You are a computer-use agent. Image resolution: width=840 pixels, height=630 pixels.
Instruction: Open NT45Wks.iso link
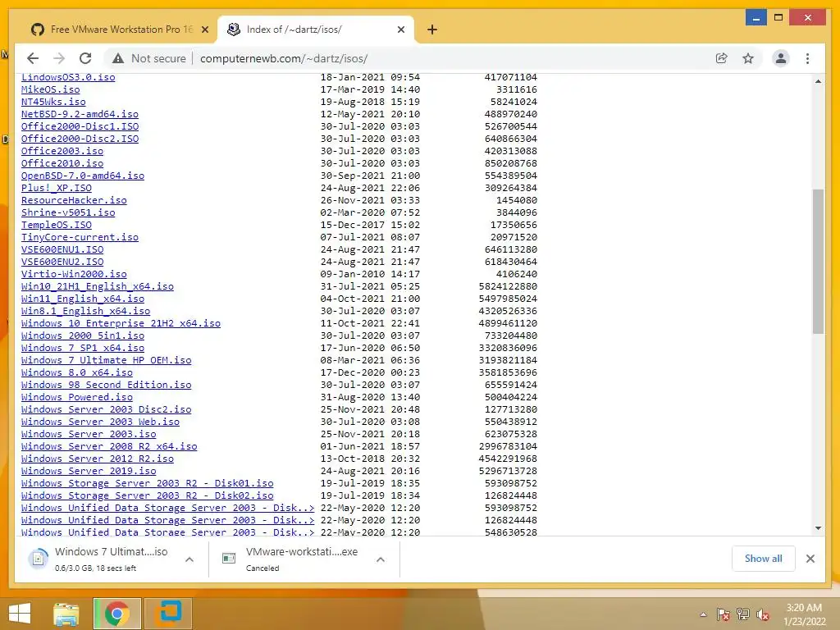(53, 102)
